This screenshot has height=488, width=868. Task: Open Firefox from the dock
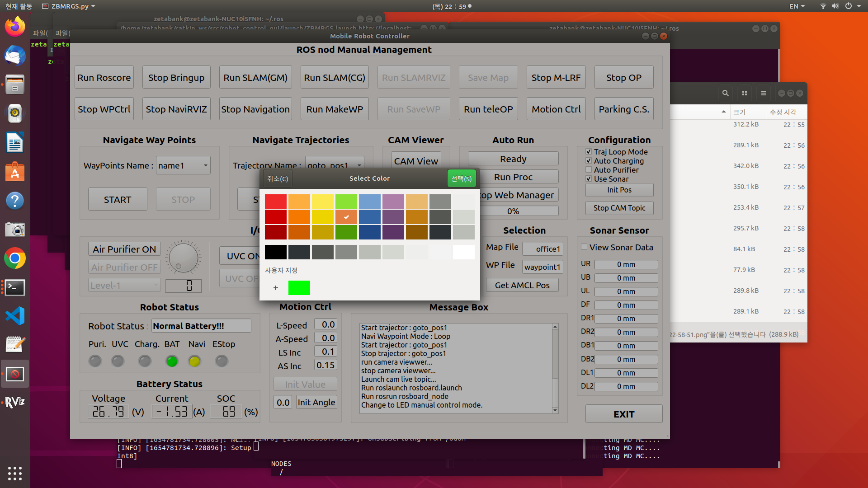15,27
